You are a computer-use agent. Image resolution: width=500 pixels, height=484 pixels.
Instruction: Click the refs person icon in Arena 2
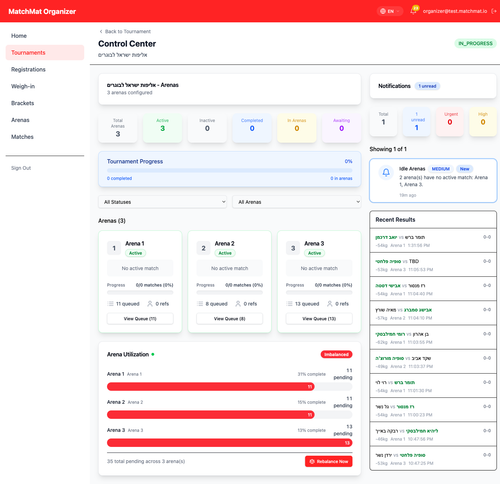coord(238,304)
